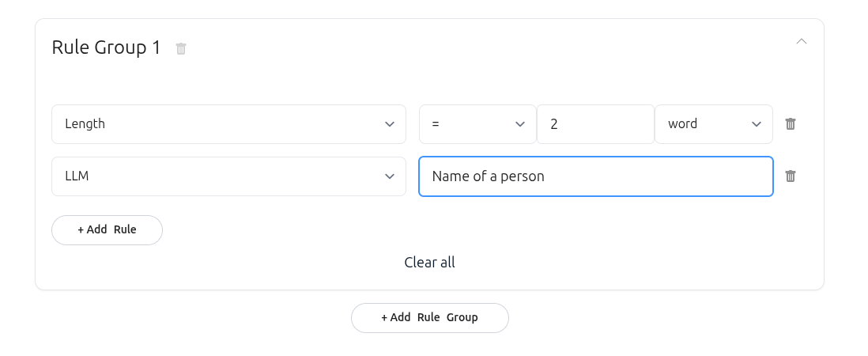
Task: Open the equals operator dropdown
Action: (477, 124)
